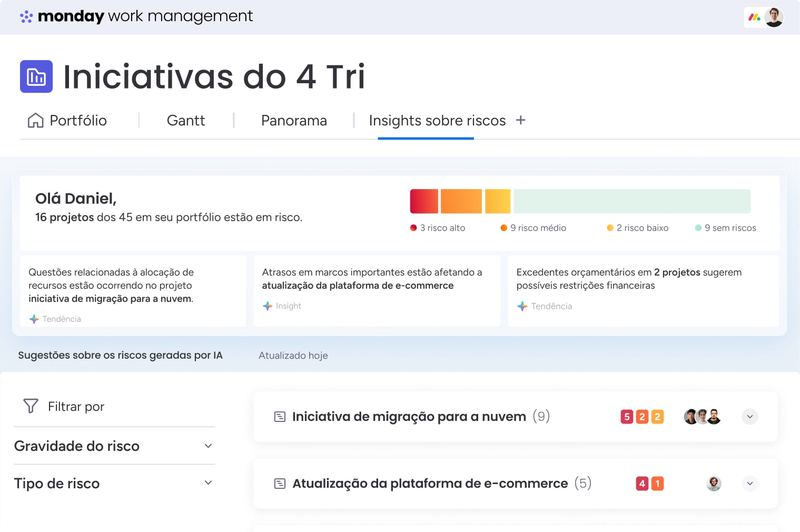This screenshot has width=800, height=532.
Task: Click project icon beside Atualização da plataforma
Action: tap(280, 484)
